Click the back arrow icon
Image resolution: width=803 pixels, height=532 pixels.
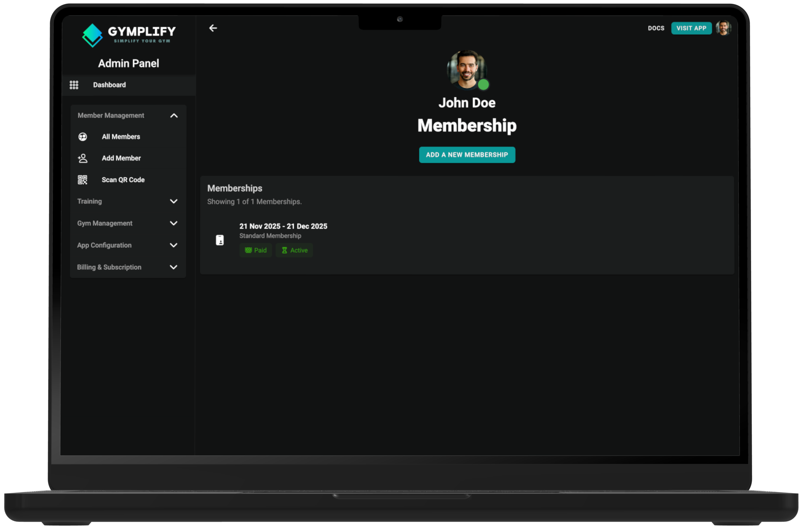coord(213,28)
